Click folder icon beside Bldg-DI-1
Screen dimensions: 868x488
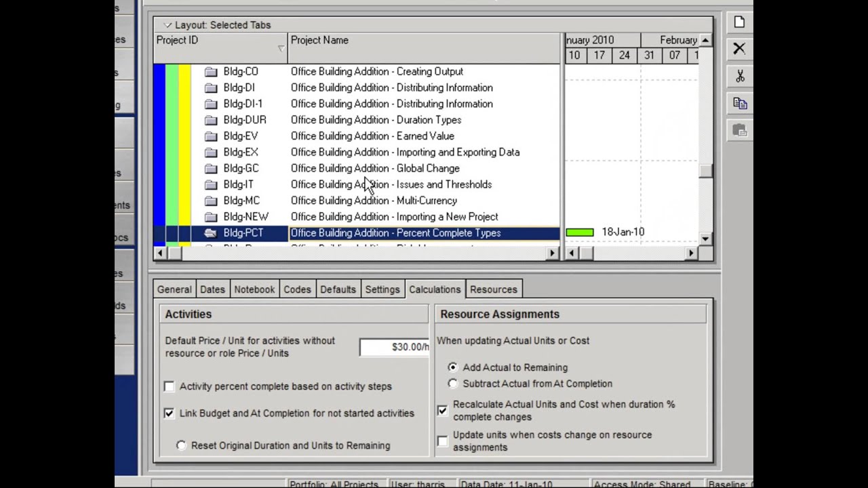[x=211, y=104]
